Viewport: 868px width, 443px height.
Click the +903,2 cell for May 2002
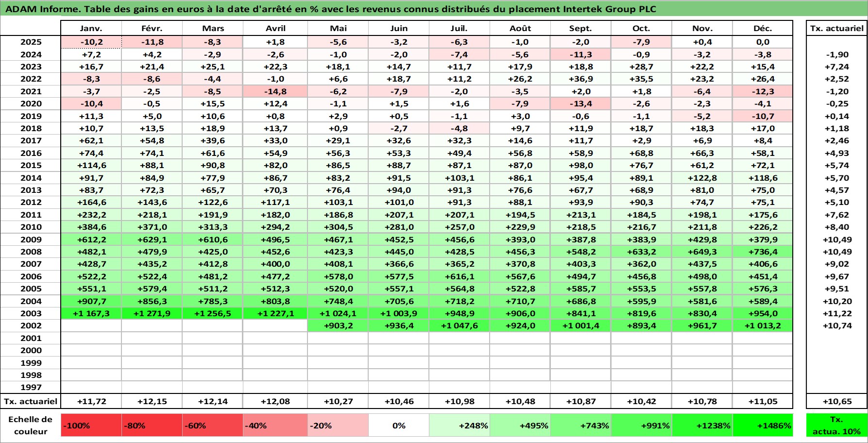coord(338,325)
